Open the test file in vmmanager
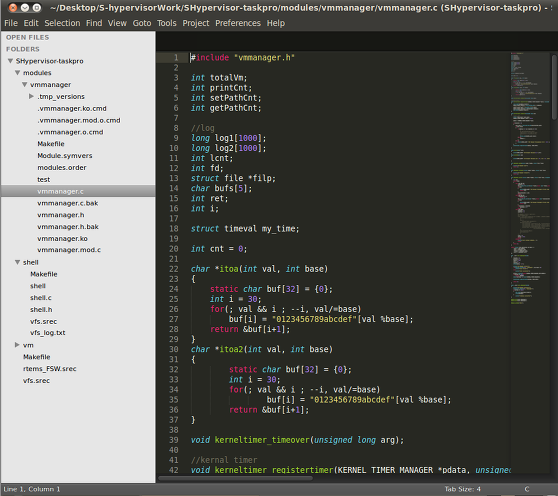This screenshot has height=496, width=558. pos(43,179)
